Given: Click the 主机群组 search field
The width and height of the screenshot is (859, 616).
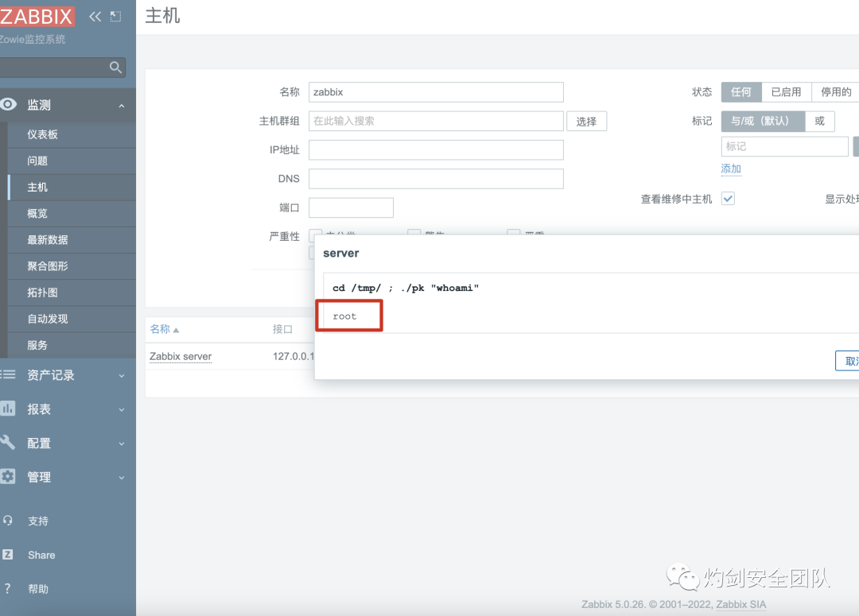Looking at the screenshot, I should 436,121.
